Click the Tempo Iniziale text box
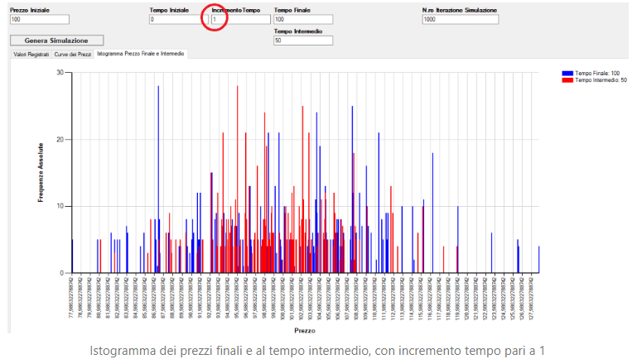 tap(177, 19)
